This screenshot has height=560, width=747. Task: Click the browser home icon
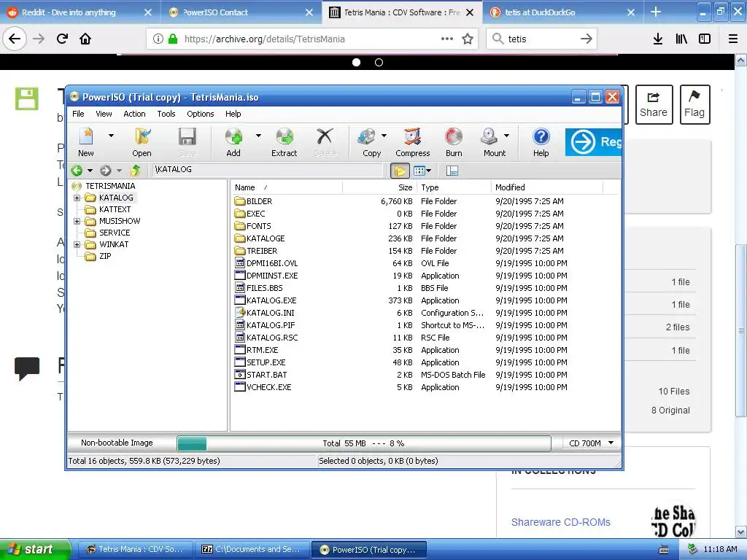tap(85, 39)
